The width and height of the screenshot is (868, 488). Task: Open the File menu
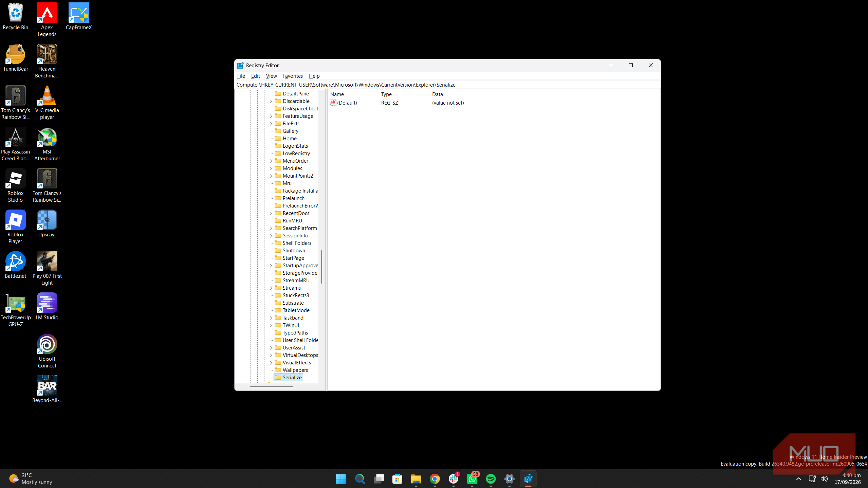241,76
